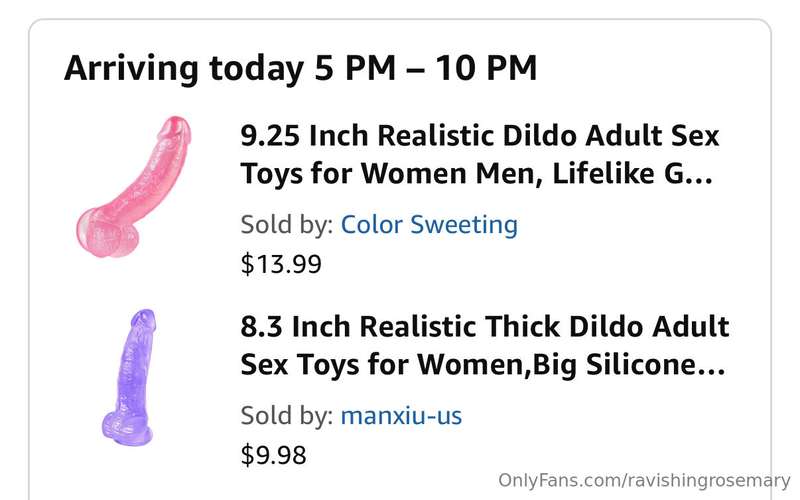Select the $9.98 price text

click(x=273, y=455)
